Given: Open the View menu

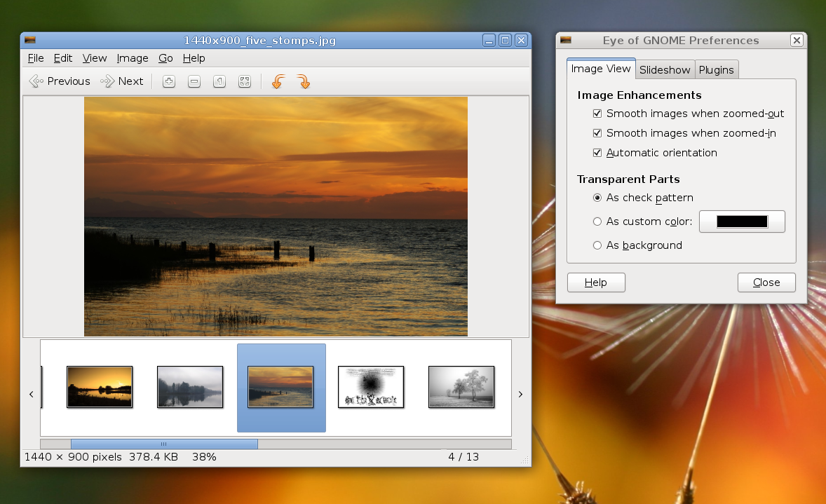Looking at the screenshot, I should click(94, 58).
